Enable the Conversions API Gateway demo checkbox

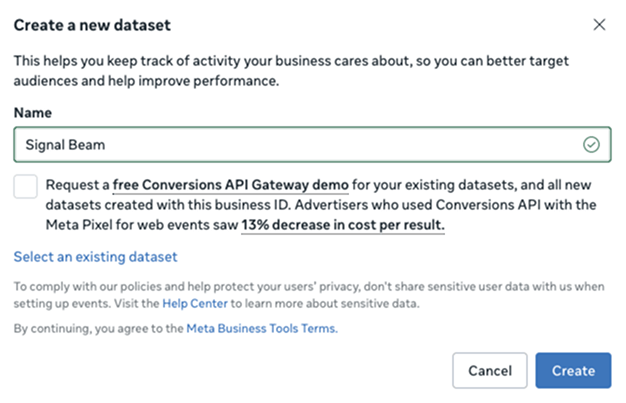point(26,186)
